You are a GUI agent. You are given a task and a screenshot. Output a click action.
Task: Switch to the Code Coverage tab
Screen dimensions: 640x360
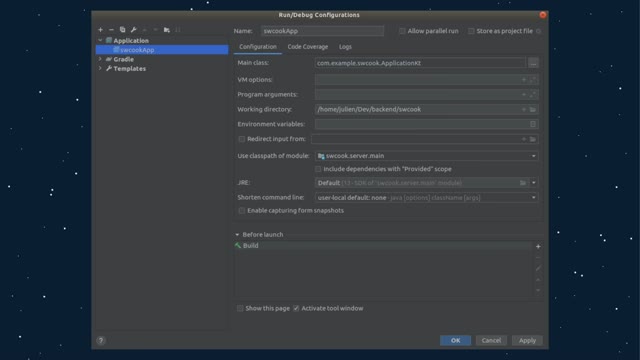(x=308, y=47)
